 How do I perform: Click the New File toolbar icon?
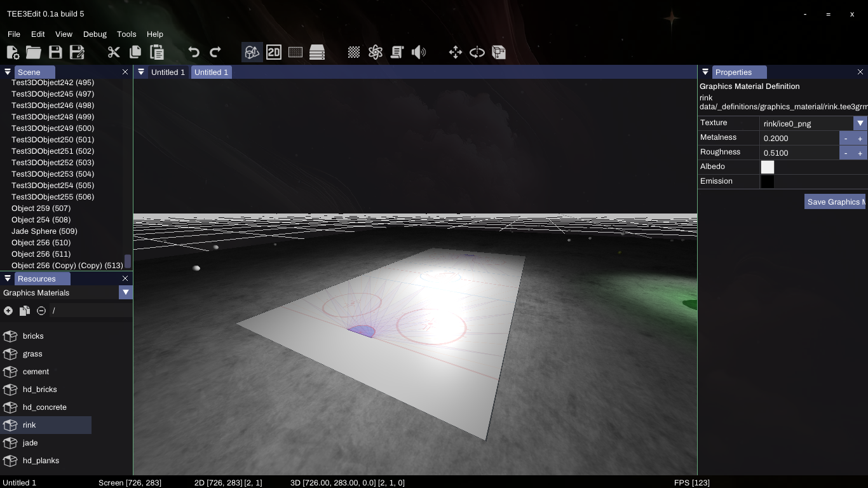(x=13, y=53)
